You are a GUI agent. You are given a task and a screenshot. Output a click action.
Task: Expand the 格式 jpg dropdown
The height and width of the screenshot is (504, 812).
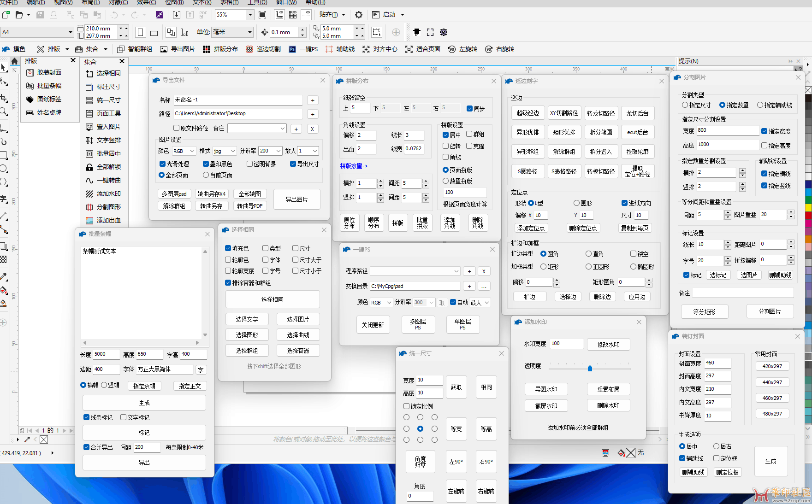click(x=233, y=151)
